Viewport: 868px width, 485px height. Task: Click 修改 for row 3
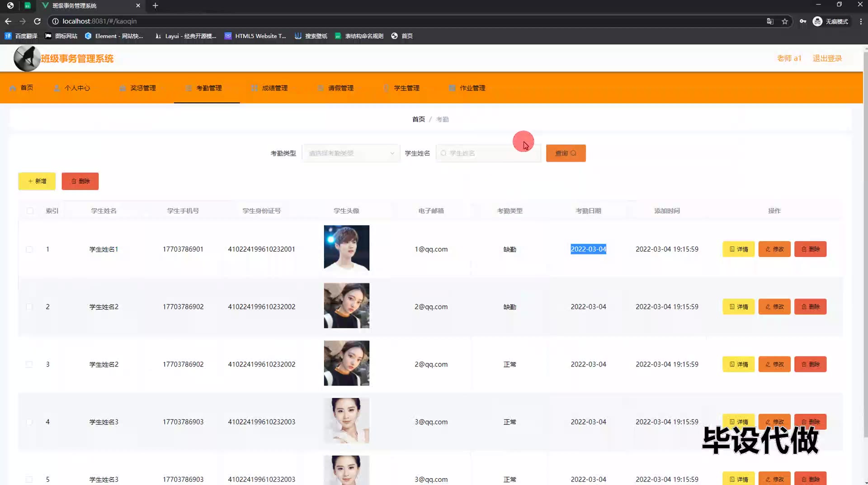tap(774, 364)
